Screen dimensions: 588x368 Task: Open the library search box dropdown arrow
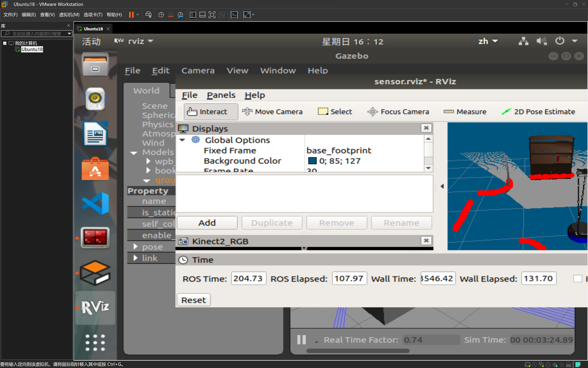pos(69,34)
